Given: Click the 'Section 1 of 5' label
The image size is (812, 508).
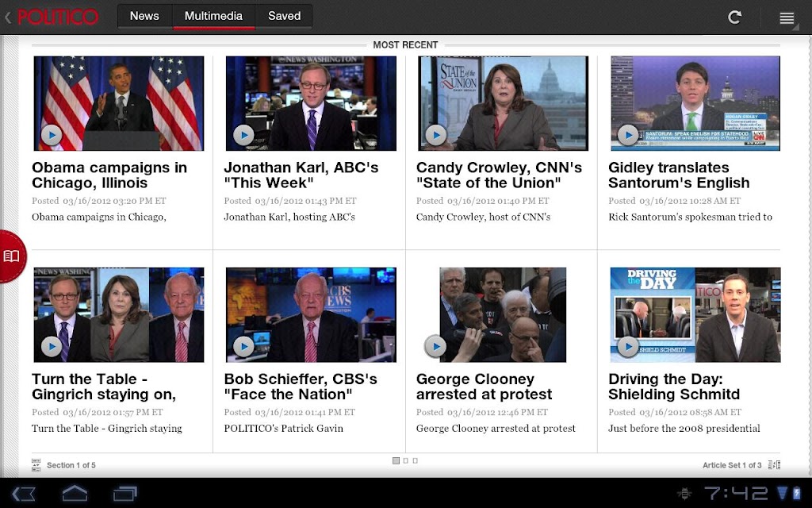Looking at the screenshot, I should click(71, 465).
